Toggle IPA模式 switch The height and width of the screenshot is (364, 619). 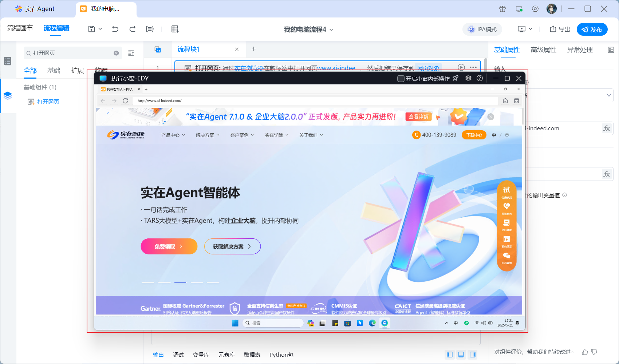pos(482,29)
